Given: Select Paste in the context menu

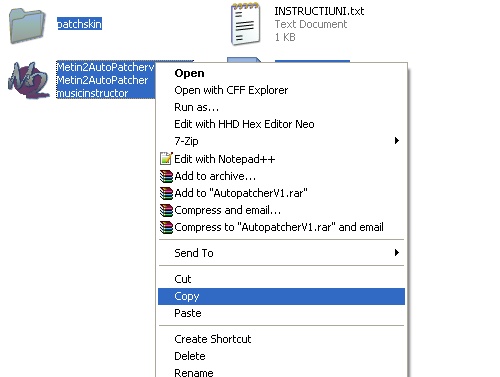Looking at the screenshot, I should [x=188, y=313].
